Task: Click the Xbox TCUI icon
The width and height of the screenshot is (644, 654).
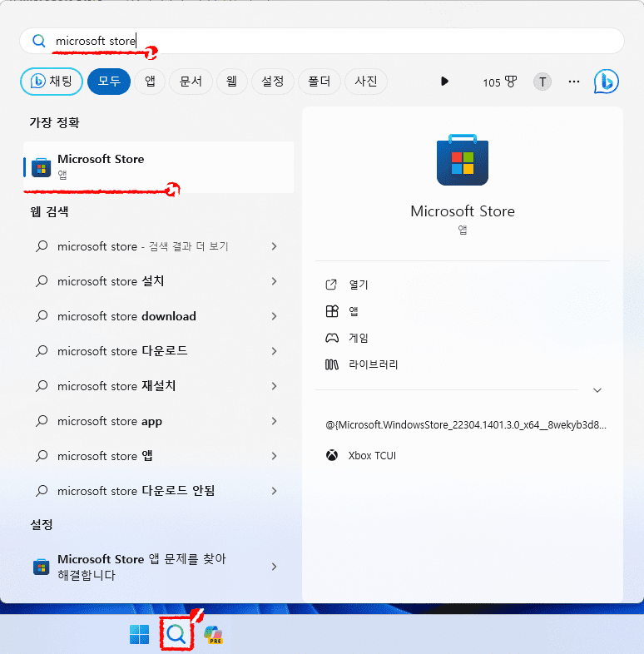Action: pyautogui.click(x=332, y=455)
